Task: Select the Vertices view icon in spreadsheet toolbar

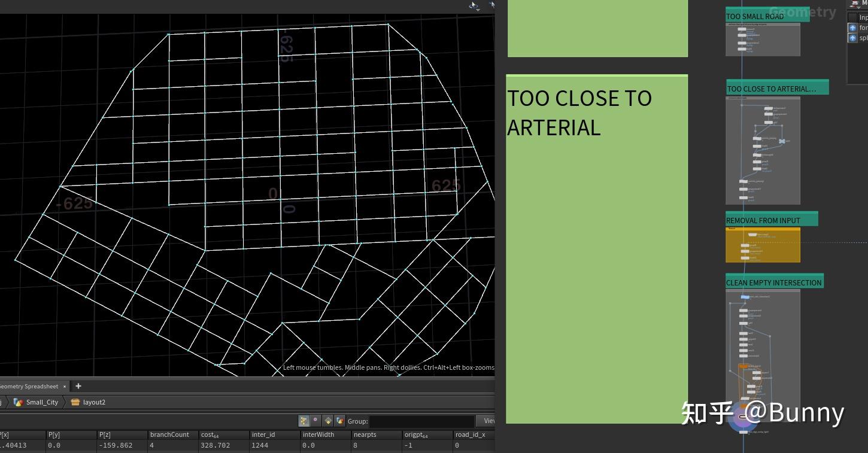Action: point(315,421)
